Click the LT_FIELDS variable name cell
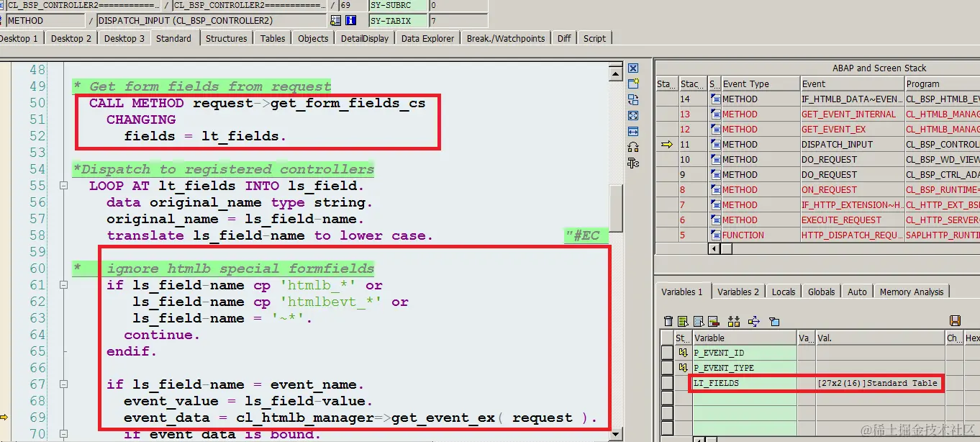The height and width of the screenshot is (442, 980). (x=745, y=383)
